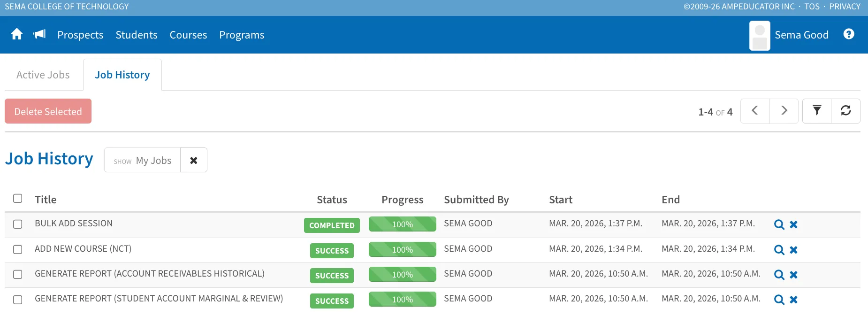Open the Programs menu
Screen dimensions: 868x324
click(x=242, y=35)
